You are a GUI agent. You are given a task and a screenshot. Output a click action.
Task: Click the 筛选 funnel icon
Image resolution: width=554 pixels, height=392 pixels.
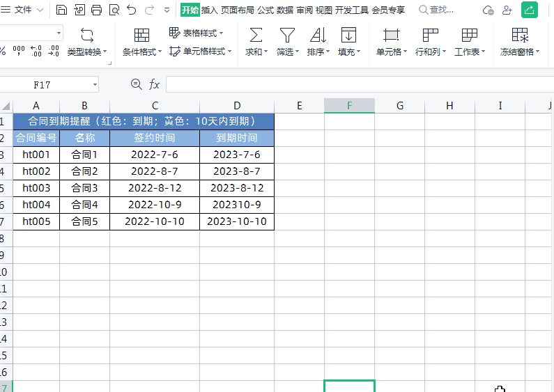pyautogui.click(x=287, y=36)
